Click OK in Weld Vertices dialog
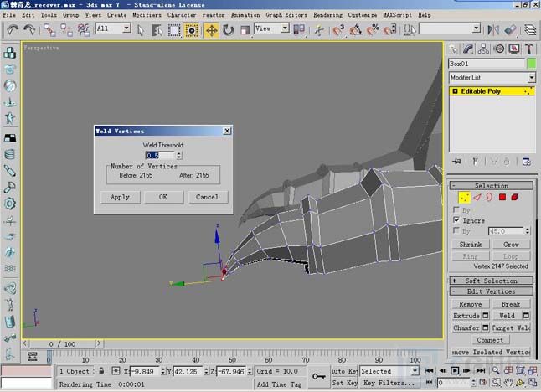Image resolution: width=541 pixels, height=392 pixels. 163,197
